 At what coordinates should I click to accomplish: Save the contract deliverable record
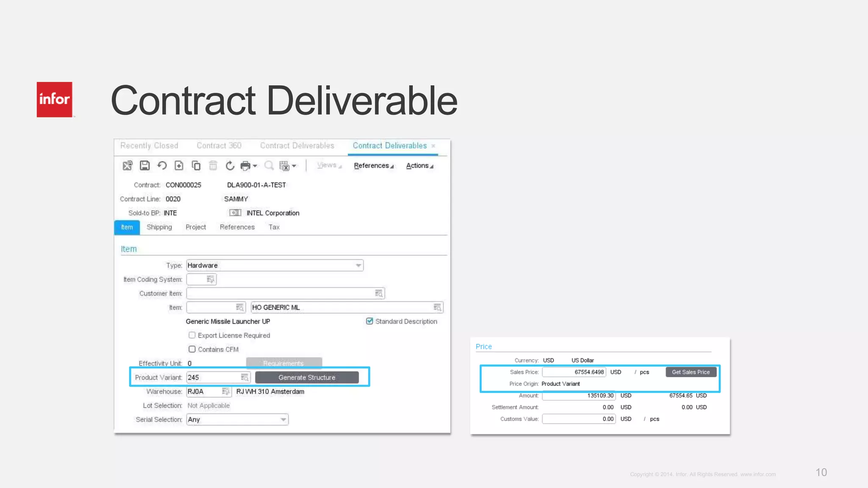pyautogui.click(x=145, y=166)
